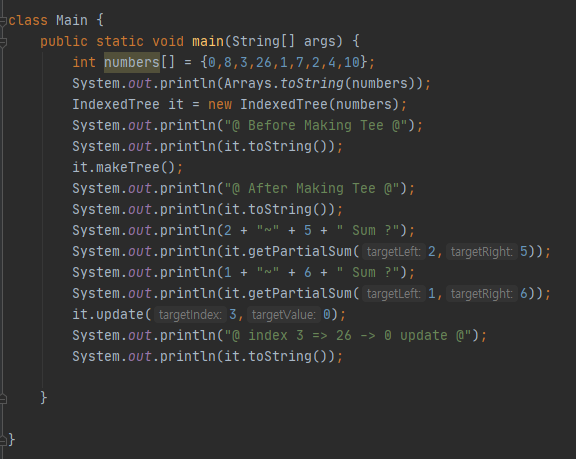Viewport: 576px width, 459px height.
Task: Click targetRight hint before value 5
Action: [482, 252]
